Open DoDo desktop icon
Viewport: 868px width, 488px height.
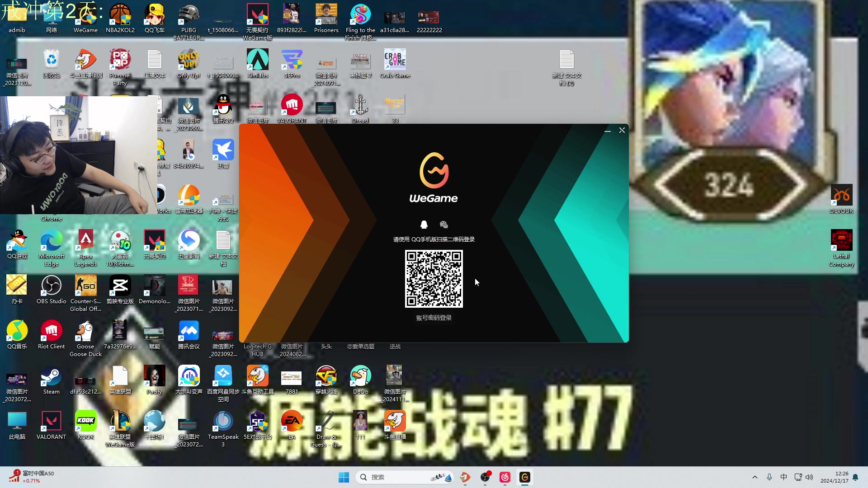[x=360, y=380]
